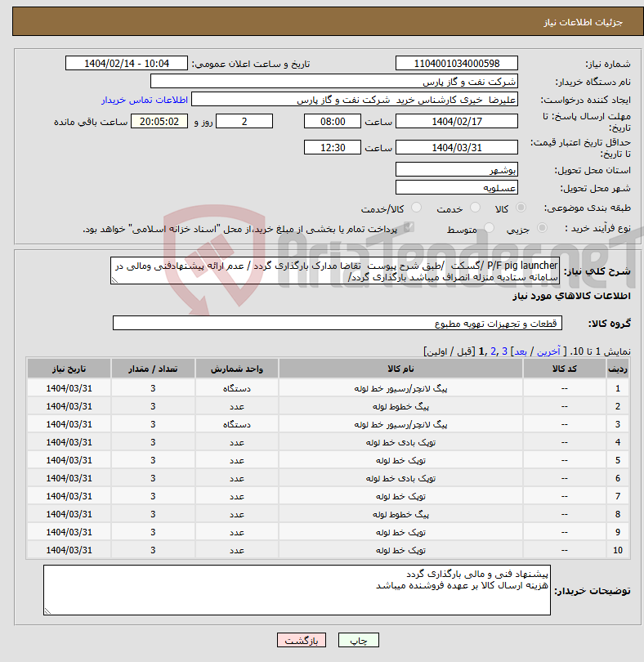Viewport: 644px width, 662px height.
Task: Click the buyer notes text area
Action: 297,590
